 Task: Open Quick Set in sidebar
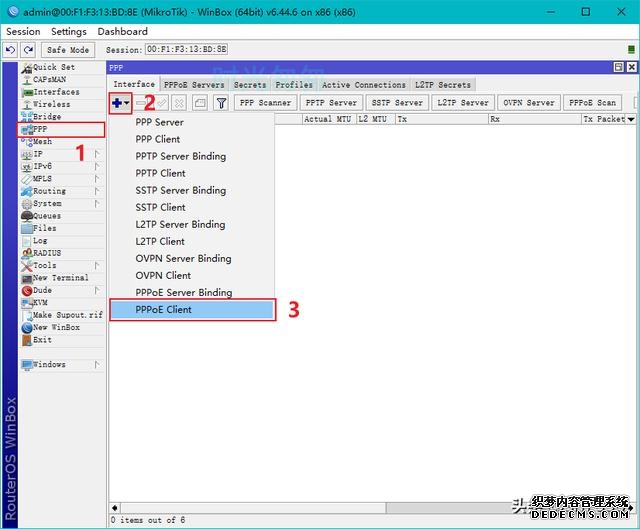62,67
